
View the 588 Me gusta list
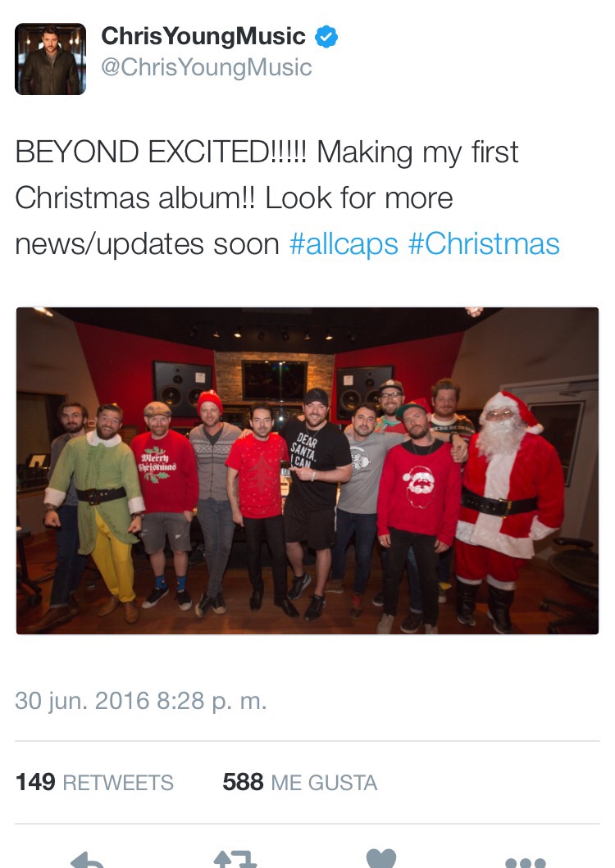[300, 783]
